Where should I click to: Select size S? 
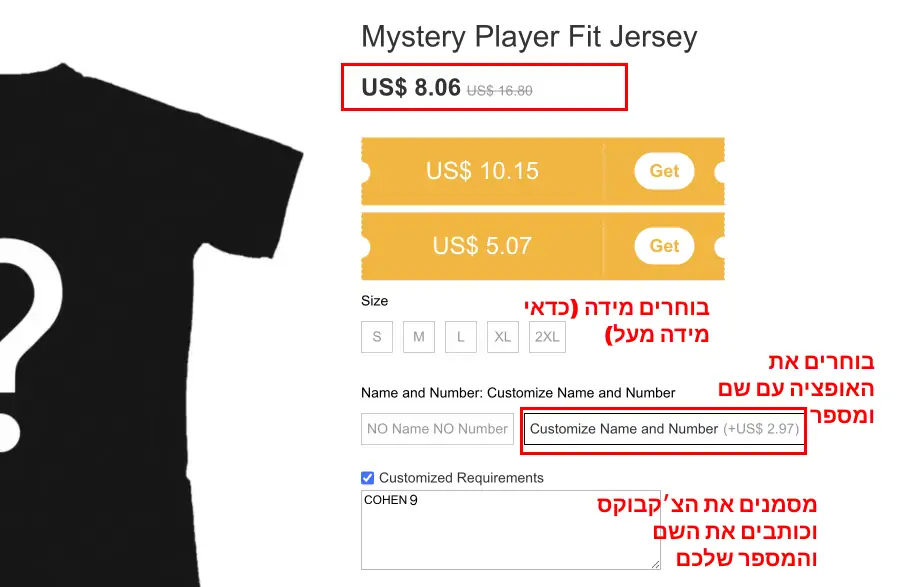pos(377,336)
